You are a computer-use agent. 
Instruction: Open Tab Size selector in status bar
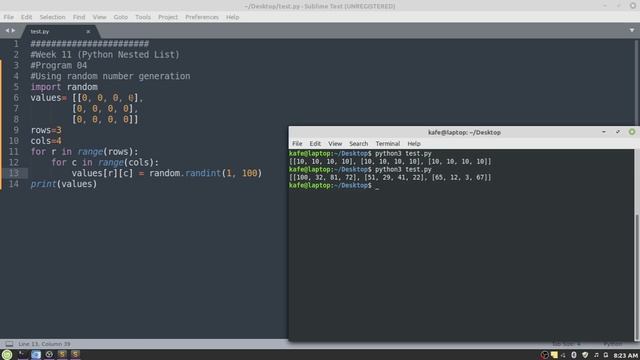[x=567, y=344]
